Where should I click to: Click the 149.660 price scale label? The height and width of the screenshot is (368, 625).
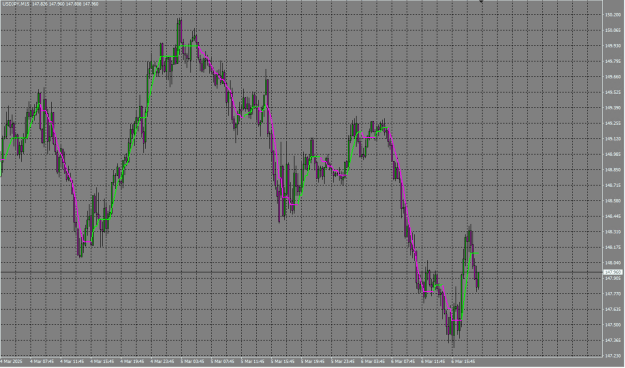[x=613, y=77]
